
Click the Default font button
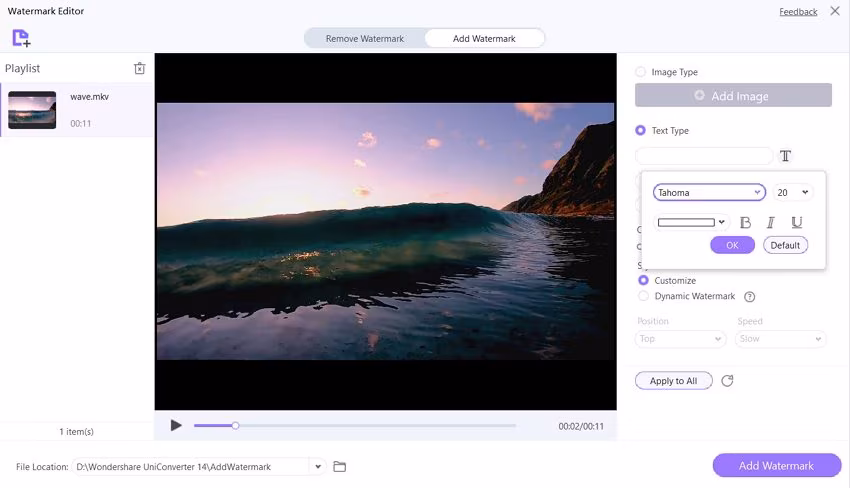coord(785,245)
